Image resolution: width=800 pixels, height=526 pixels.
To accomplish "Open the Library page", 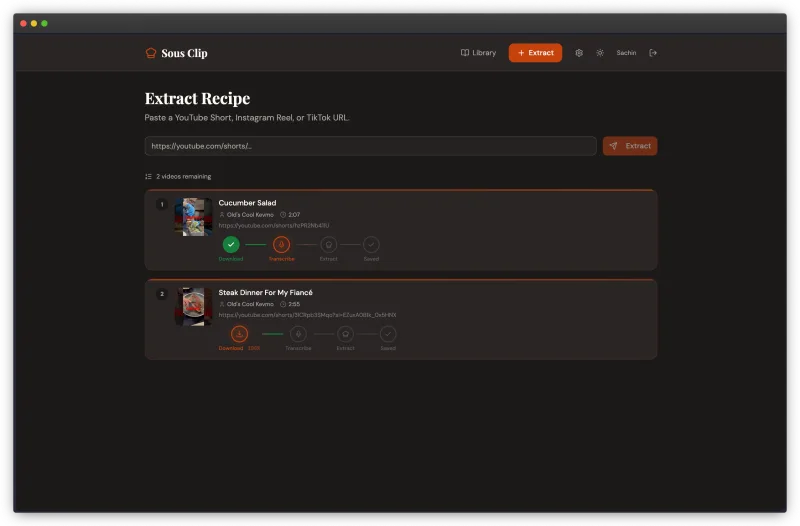I will (x=478, y=53).
